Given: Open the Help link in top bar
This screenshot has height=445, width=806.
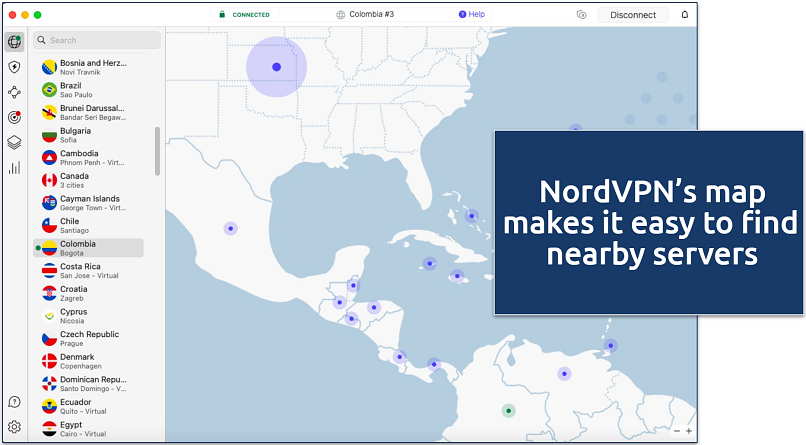Looking at the screenshot, I should click(x=472, y=15).
